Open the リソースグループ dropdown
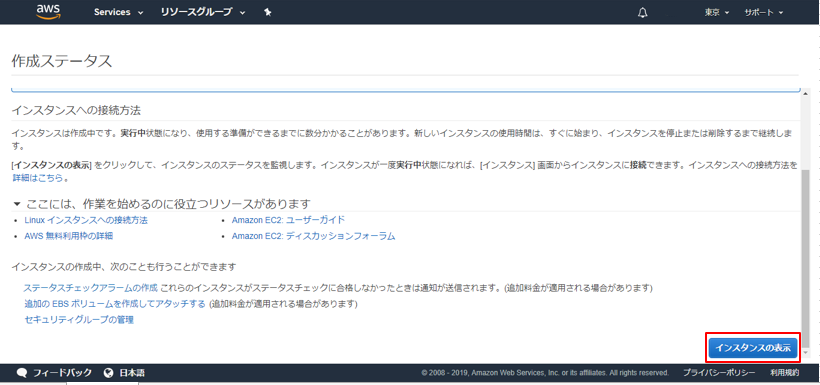820x385 pixels. coord(203,13)
